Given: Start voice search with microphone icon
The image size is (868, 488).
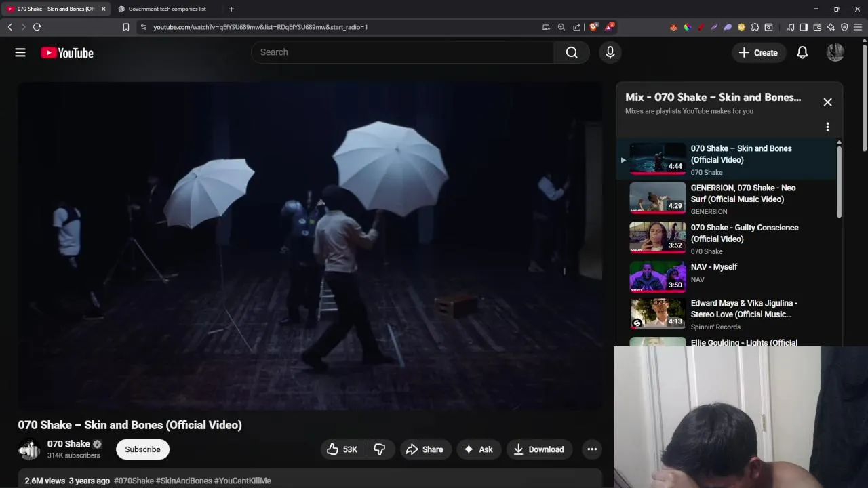Looking at the screenshot, I should pos(610,52).
